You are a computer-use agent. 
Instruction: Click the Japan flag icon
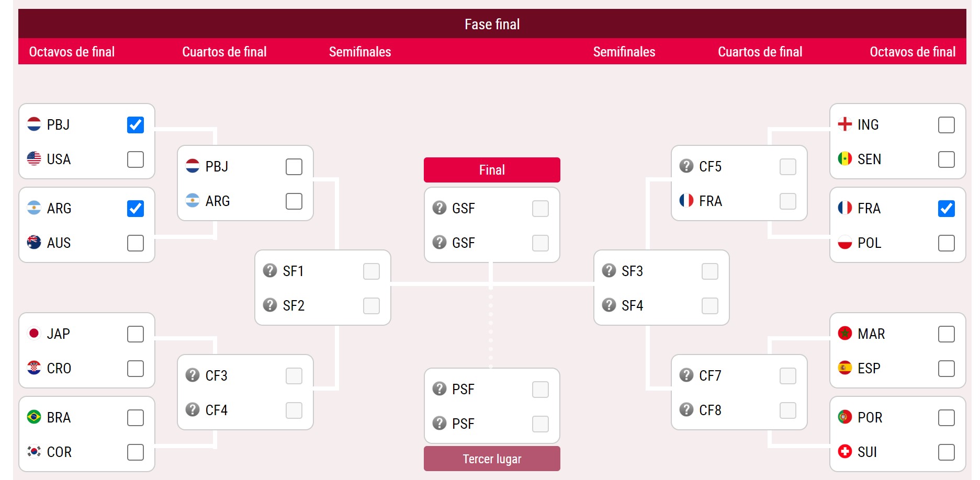pyautogui.click(x=34, y=334)
